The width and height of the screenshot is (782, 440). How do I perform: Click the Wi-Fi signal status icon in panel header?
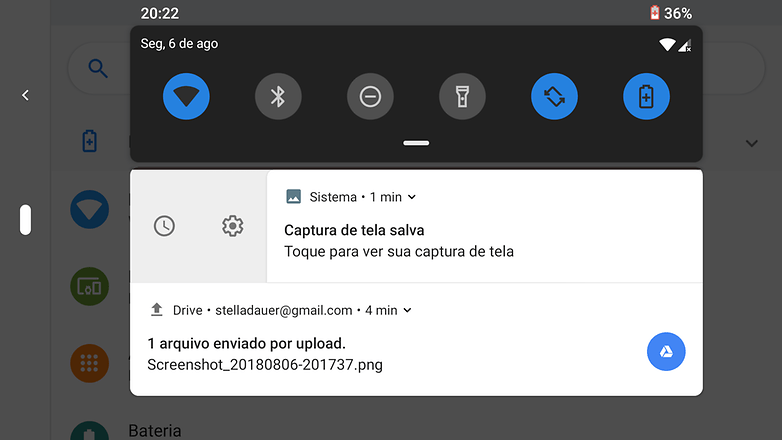pyautogui.click(x=667, y=45)
